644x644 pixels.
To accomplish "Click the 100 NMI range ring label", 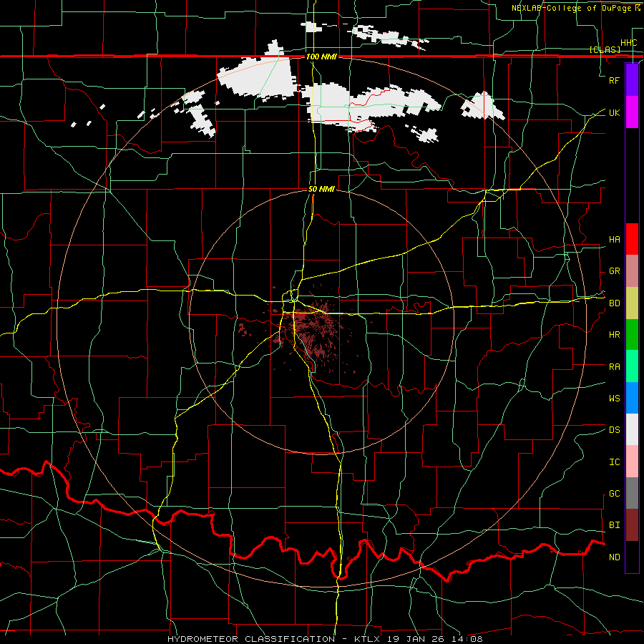I will [321, 57].
